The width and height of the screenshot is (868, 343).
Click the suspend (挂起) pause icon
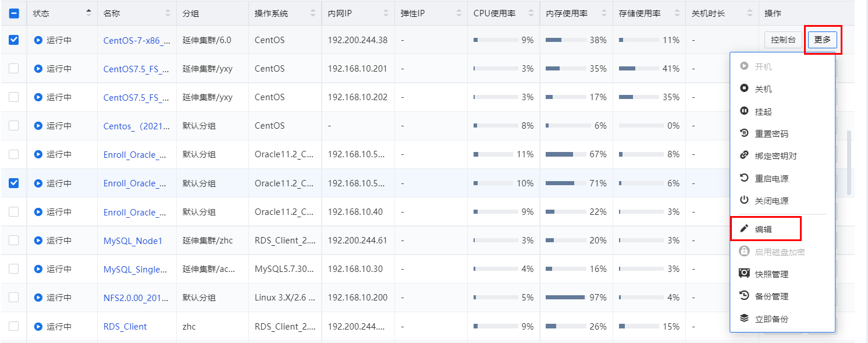744,111
